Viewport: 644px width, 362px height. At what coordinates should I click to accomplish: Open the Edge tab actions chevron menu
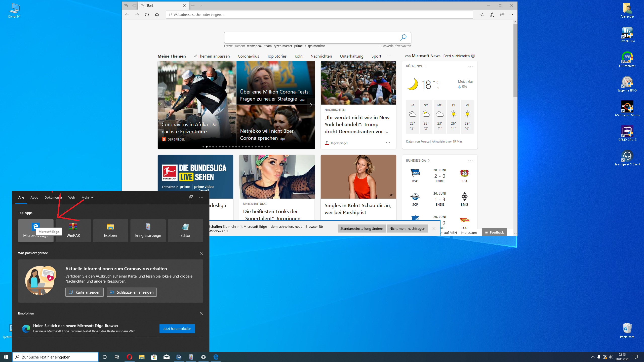[x=201, y=6]
